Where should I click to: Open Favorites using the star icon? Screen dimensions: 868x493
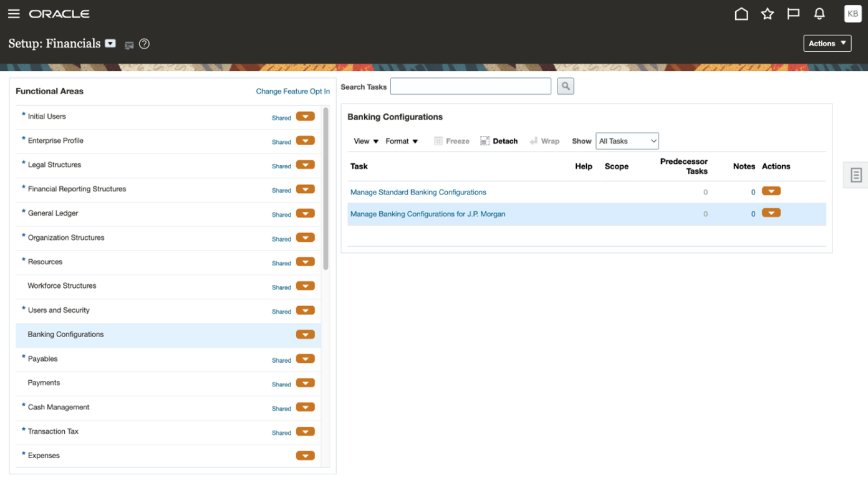[x=767, y=13]
